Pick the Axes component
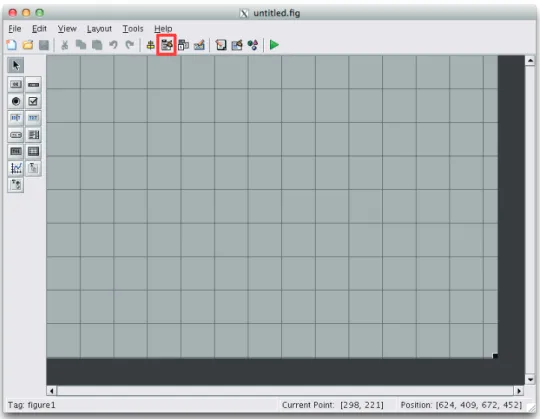This screenshot has height=419, width=540. (15, 168)
